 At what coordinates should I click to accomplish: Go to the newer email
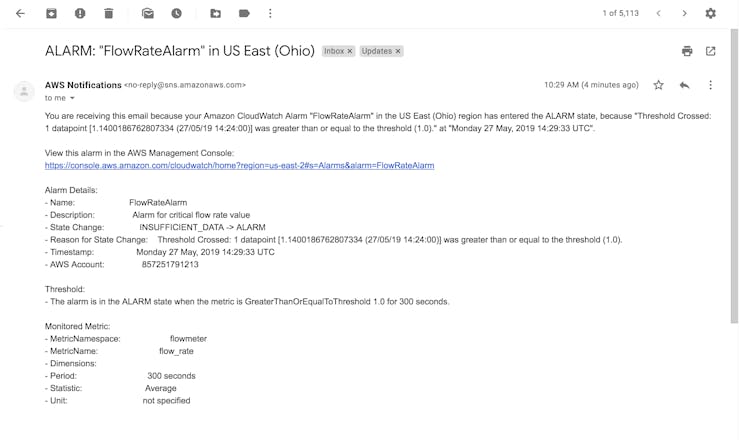tap(658, 13)
